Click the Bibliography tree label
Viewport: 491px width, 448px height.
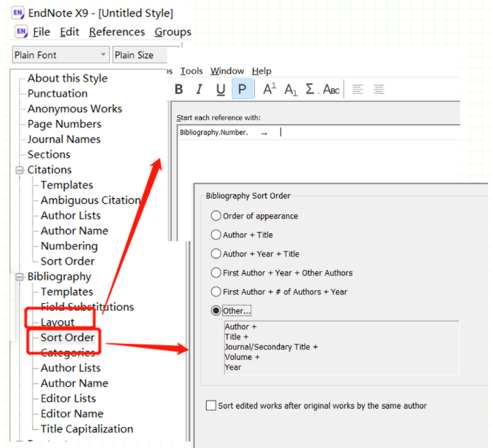click(59, 277)
